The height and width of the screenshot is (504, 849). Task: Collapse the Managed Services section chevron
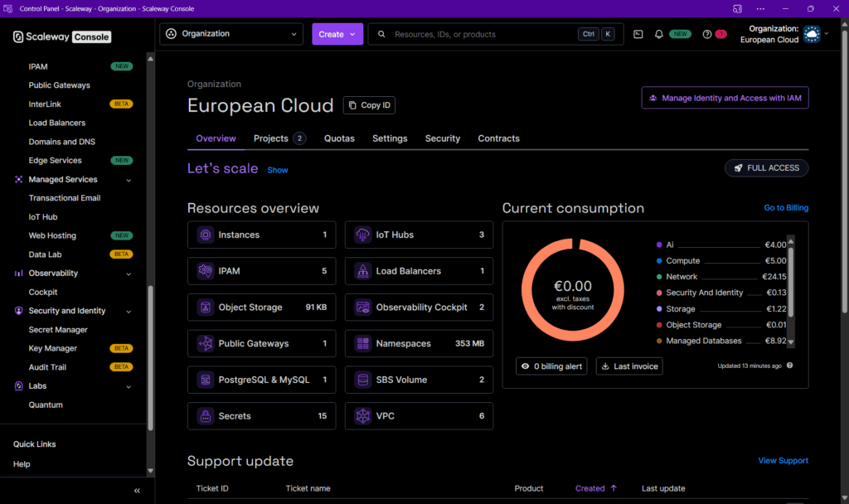click(129, 180)
